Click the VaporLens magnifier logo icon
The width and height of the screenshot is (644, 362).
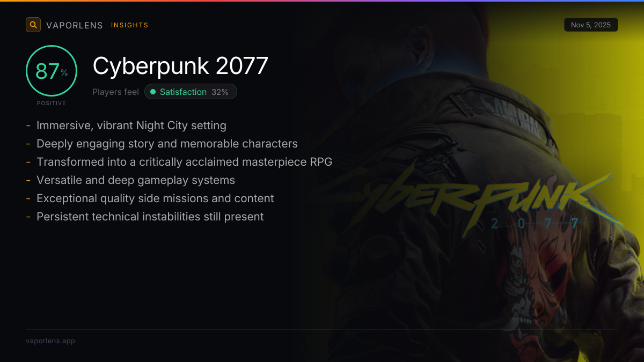pos(33,25)
